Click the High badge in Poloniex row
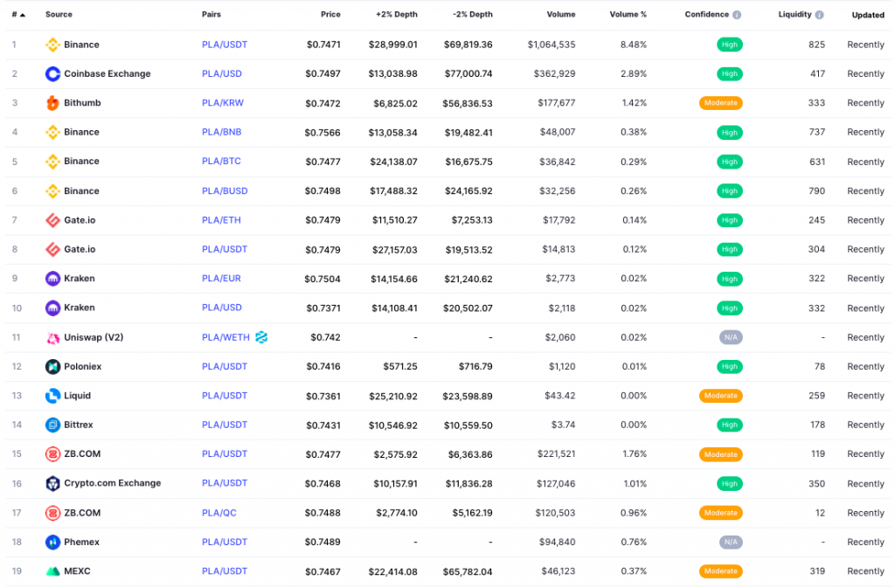 click(730, 367)
